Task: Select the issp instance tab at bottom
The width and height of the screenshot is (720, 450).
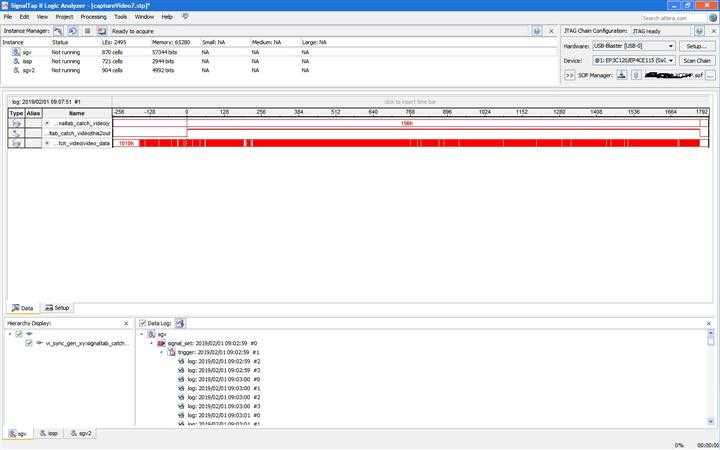Action: (49, 433)
